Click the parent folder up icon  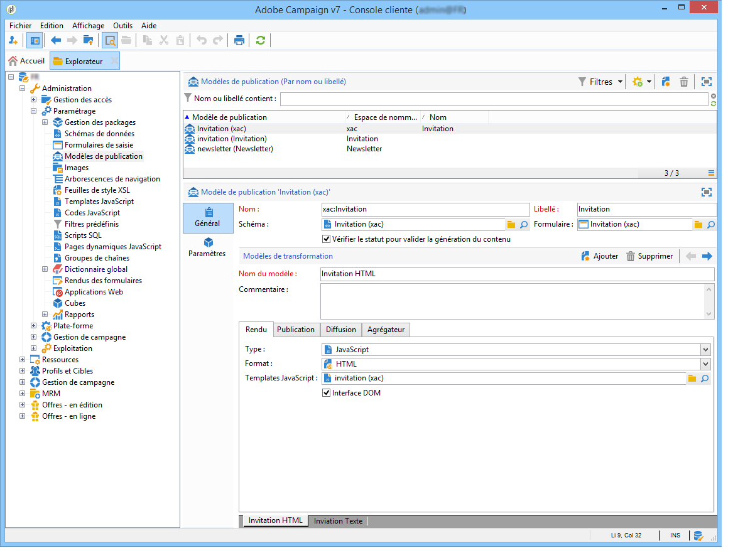[x=88, y=41]
